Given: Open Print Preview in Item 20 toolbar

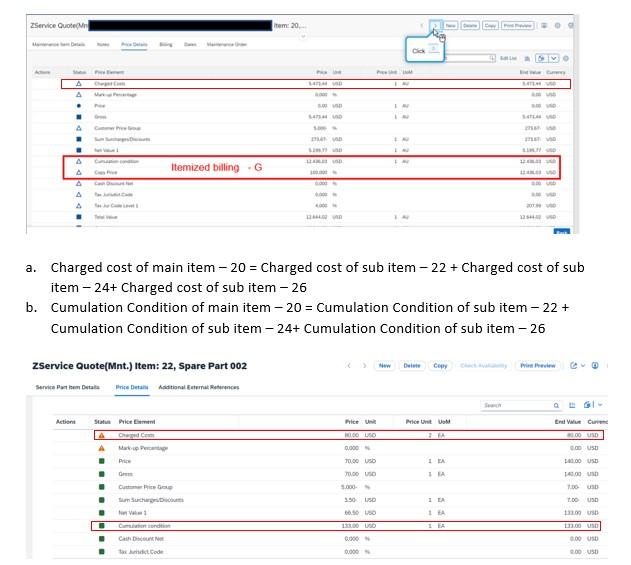Looking at the screenshot, I should (518, 25).
